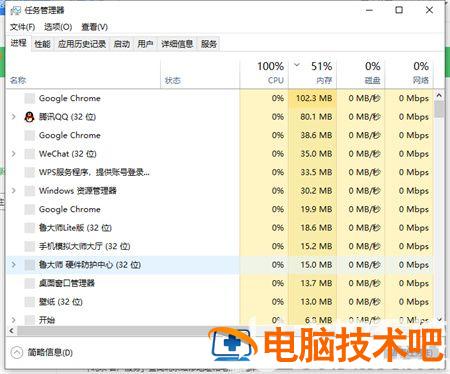The height and width of the screenshot is (374, 450).
Task: Click the 简略信息 circular arrow icon
Action: pyautogui.click(x=17, y=352)
